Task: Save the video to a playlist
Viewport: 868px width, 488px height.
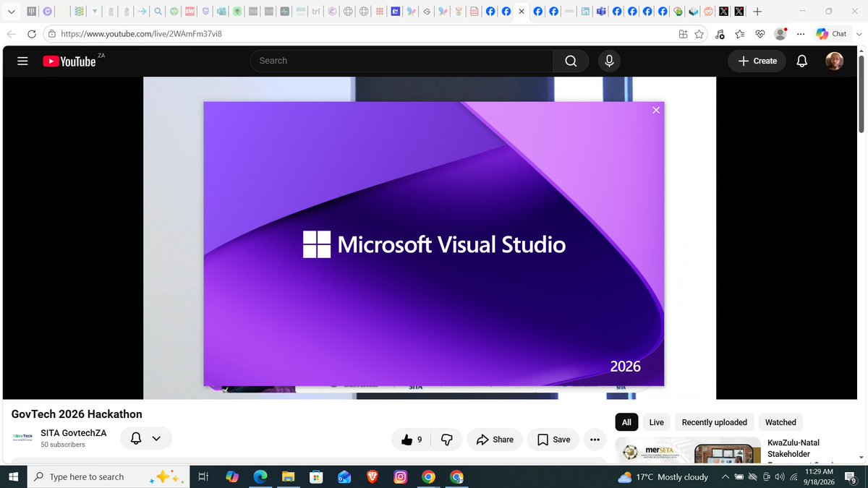Action: 553,440
